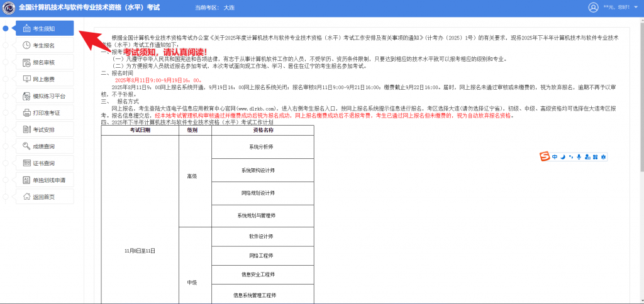Click the magnifier icon for 成绩查询

(x=26, y=146)
